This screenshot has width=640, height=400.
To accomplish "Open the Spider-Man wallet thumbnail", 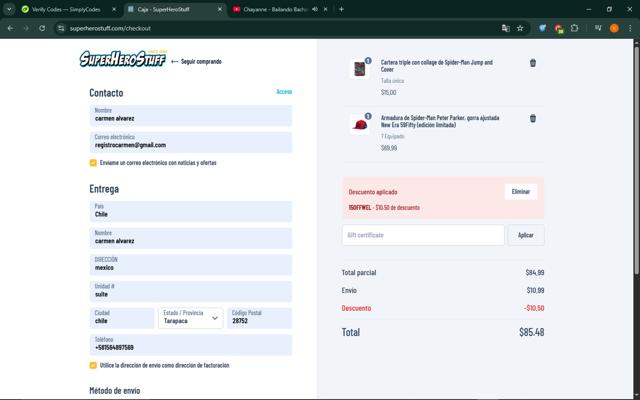I will point(360,68).
